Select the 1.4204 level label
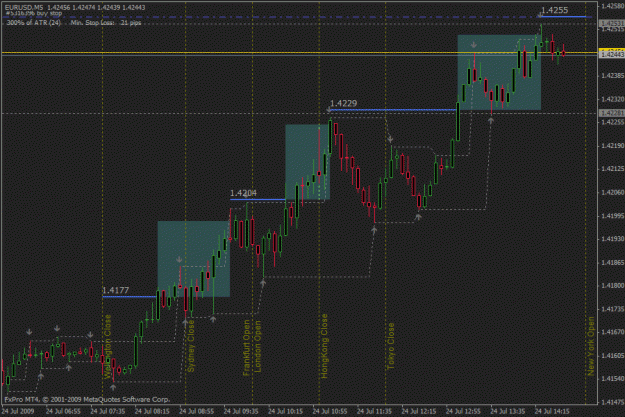625x417 pixels. click(244, 193)
